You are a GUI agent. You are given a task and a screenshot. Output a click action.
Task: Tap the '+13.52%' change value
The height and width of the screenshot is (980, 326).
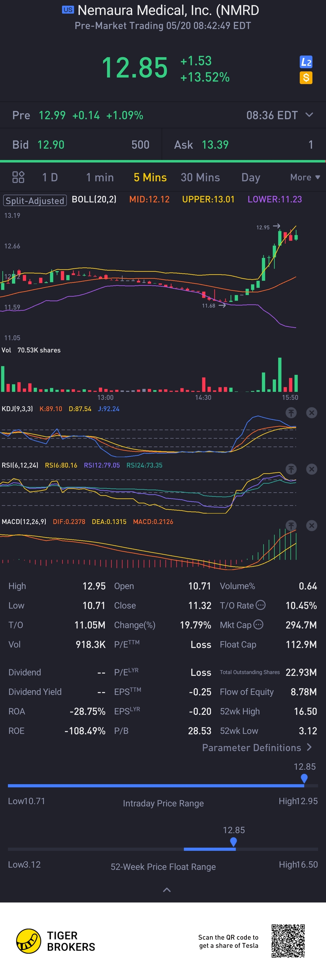point(205,77)
